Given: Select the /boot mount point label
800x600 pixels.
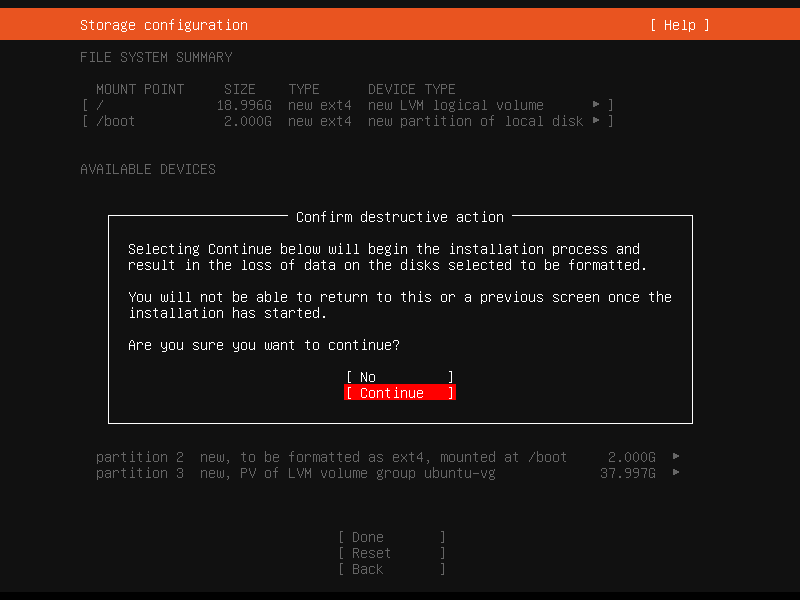Looking at the screenshot, I should coord(115,121).
